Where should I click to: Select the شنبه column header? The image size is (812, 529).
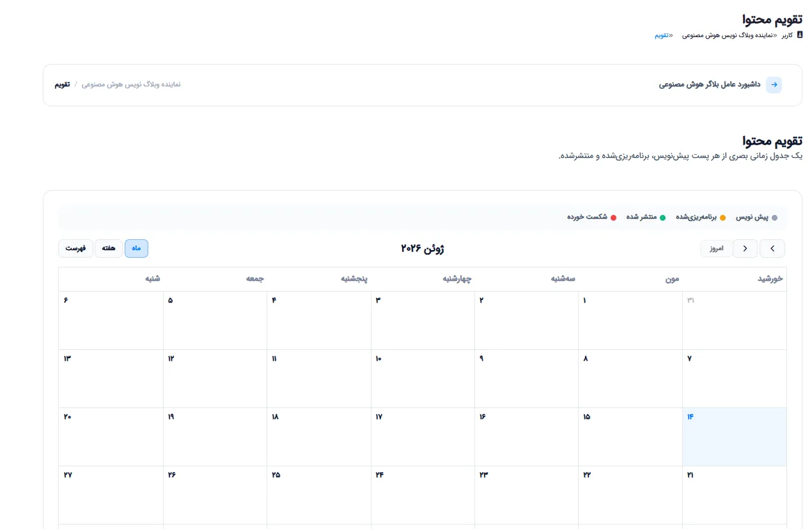click(111, 279)
